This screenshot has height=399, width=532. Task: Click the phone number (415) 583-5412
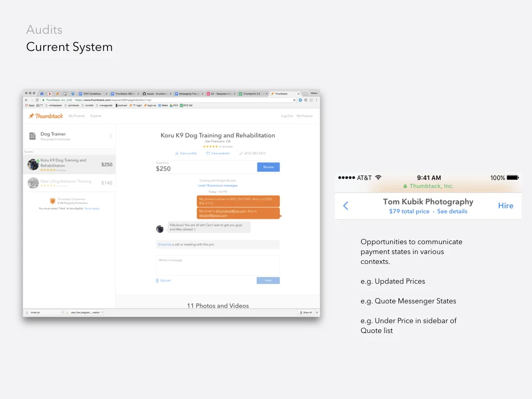tap(252, 153)
